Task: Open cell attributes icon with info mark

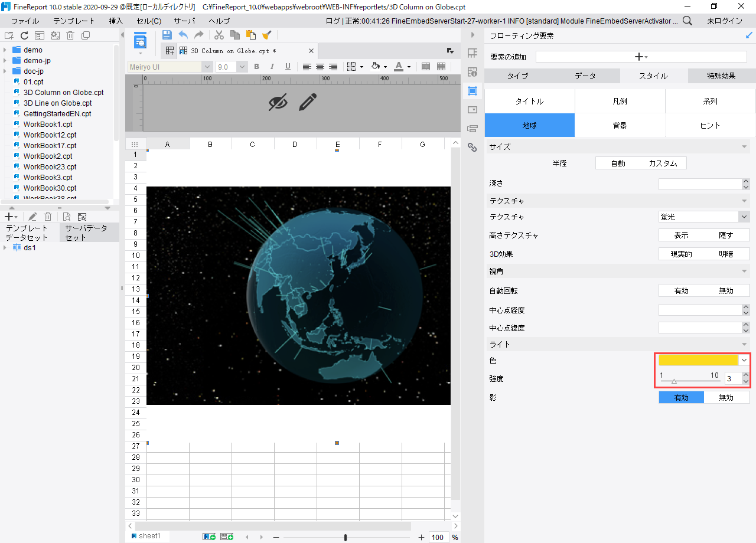Action: tap(472, 72)
